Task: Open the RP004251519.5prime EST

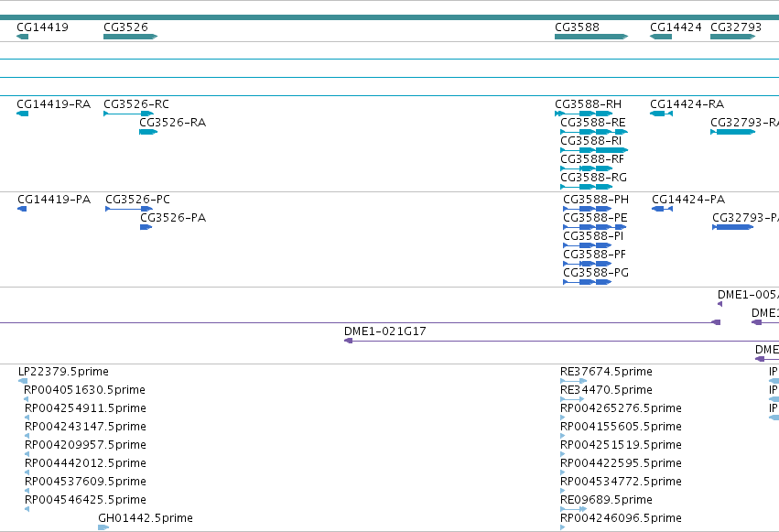Action: click(x=621, y=446)
